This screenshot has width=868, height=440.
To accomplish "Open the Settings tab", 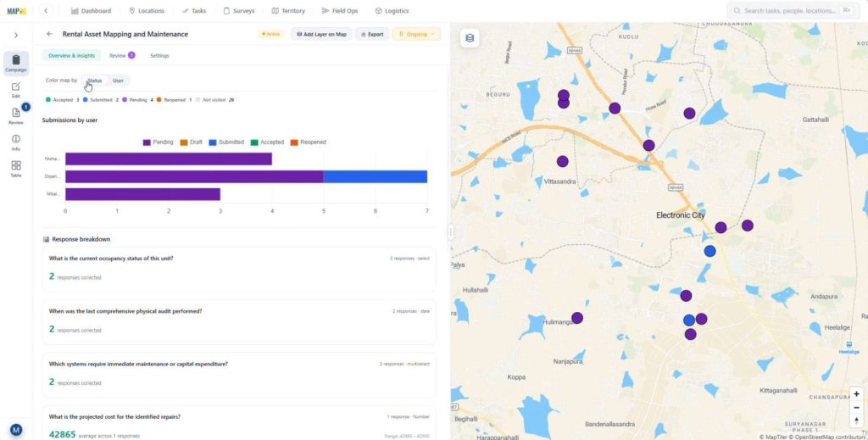I will coord(159,55).
